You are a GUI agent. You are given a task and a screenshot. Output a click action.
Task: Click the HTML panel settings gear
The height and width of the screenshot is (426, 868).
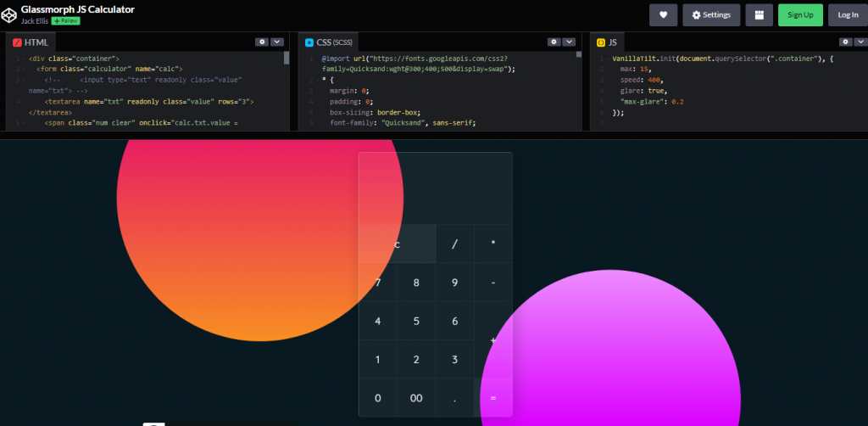coord(262,42)
